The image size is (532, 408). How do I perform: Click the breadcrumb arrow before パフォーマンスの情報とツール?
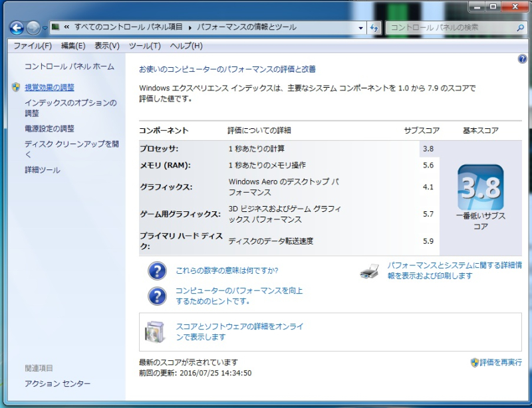[190, 27]
